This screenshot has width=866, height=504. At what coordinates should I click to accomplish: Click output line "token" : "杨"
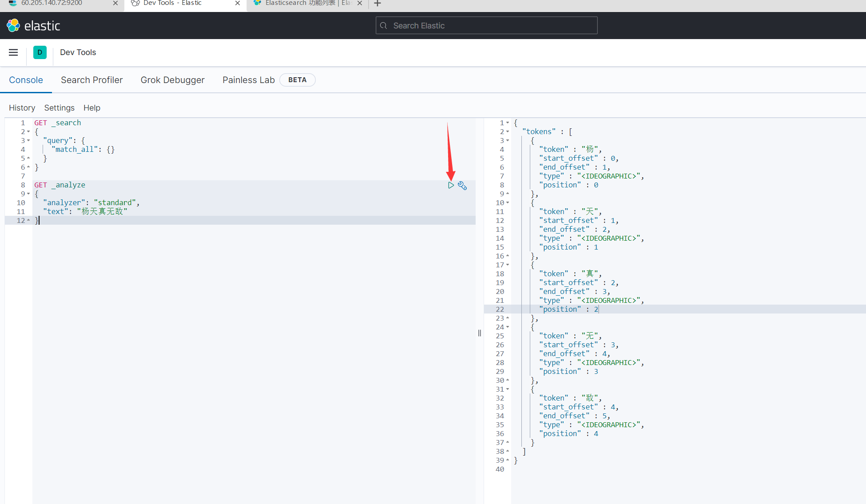click(570, 150)
